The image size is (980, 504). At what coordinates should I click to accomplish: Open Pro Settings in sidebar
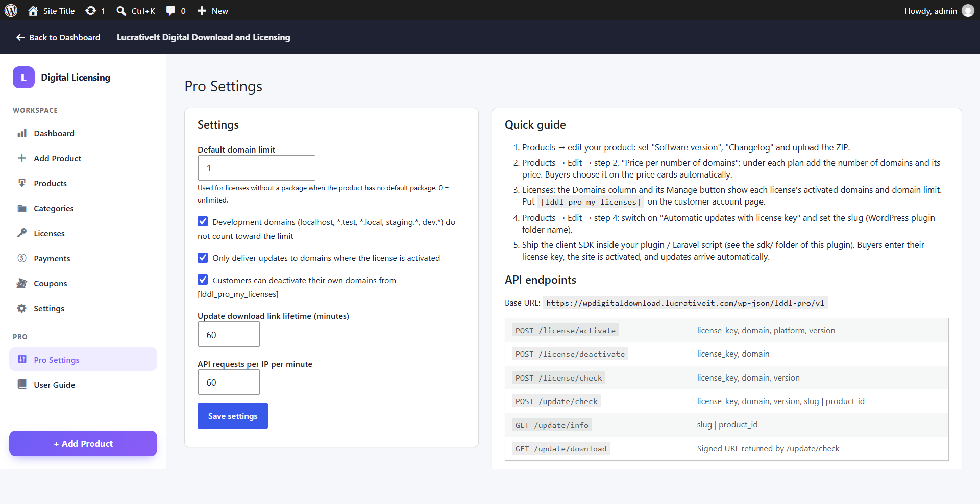pos(83,360)
